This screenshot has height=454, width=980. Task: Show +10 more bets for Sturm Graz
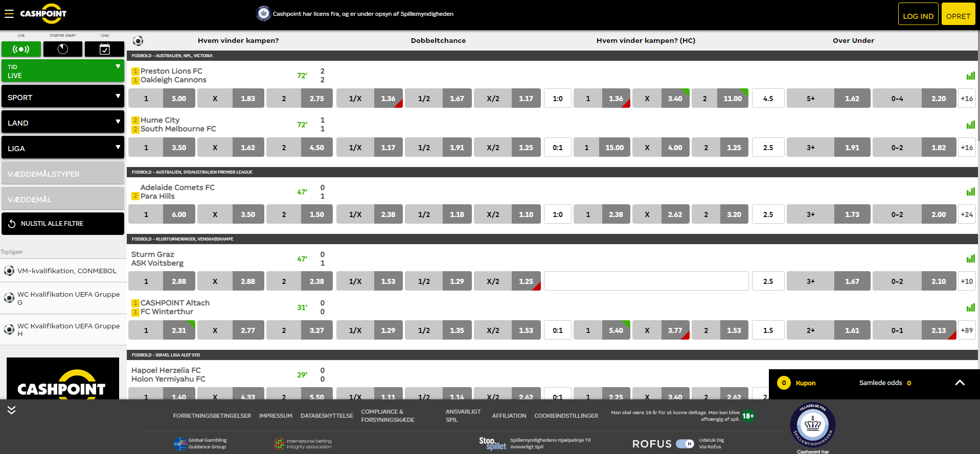click(967, 281)
